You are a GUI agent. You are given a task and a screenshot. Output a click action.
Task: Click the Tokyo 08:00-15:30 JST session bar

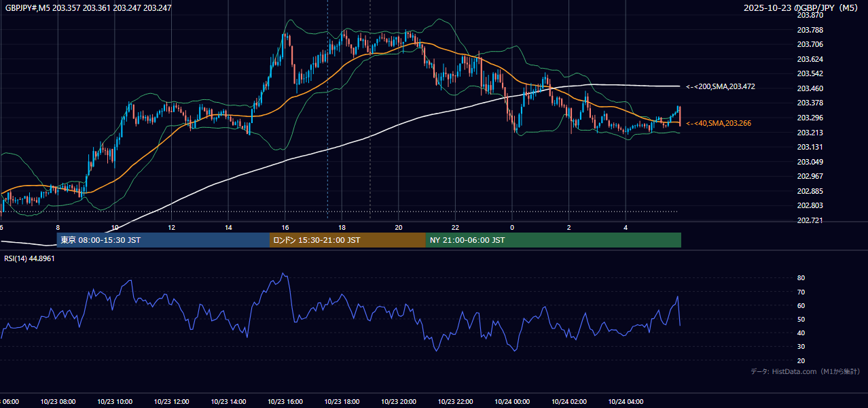tap(163, 240)
